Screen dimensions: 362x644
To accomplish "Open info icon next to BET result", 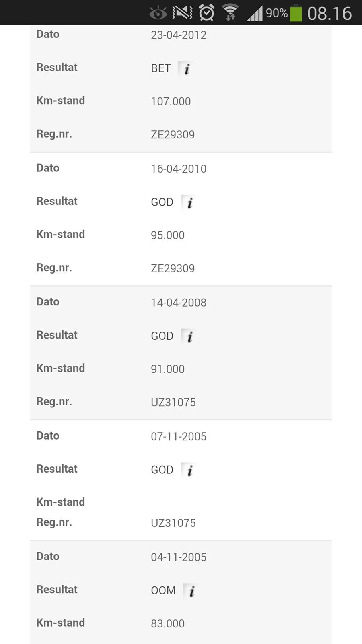I will [x=186, y=69].
